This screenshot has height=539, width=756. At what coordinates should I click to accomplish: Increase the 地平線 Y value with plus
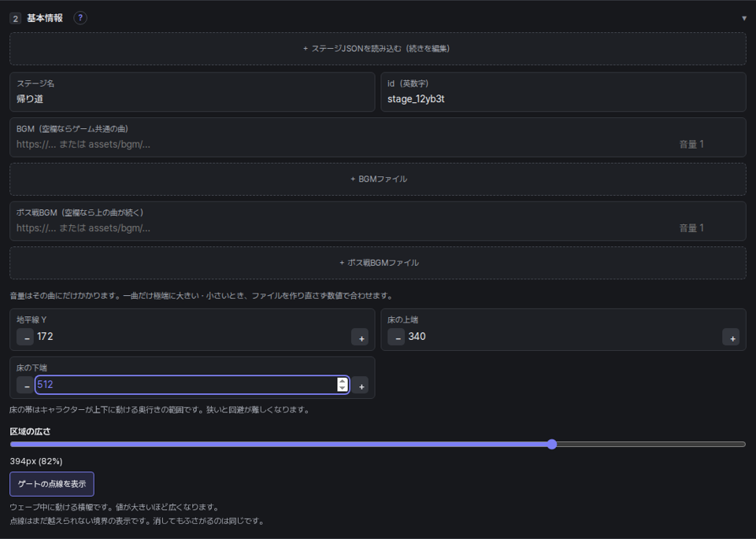[x=360, y=337]
